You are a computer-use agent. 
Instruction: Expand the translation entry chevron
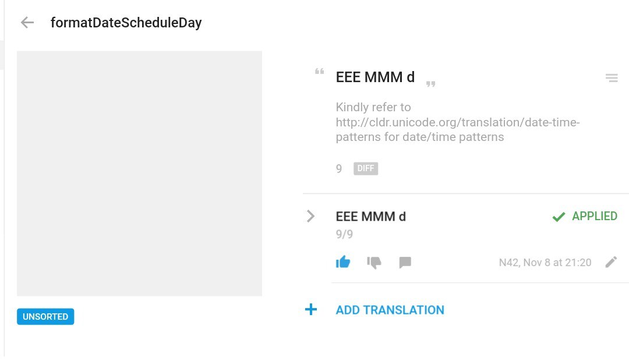click(x=310, y=216)
